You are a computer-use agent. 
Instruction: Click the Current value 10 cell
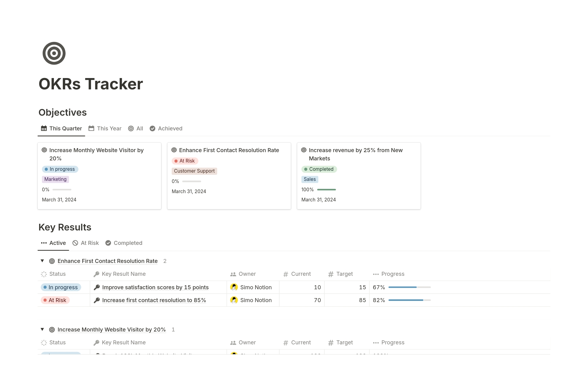click(317, 287)
